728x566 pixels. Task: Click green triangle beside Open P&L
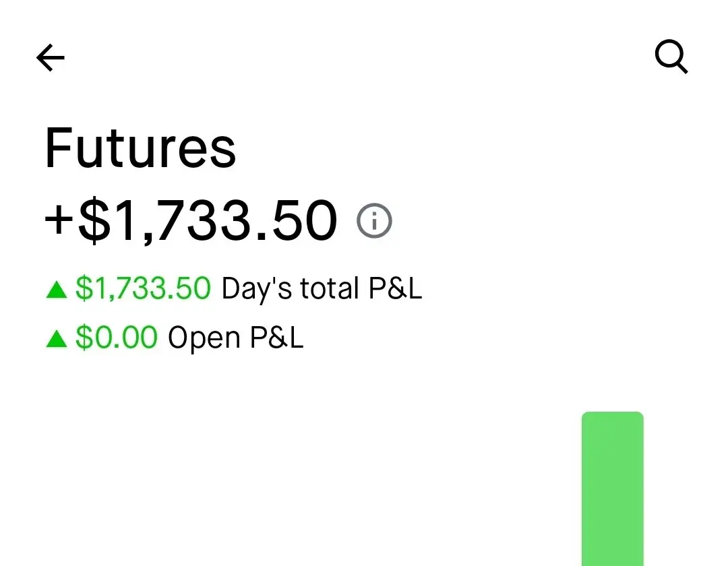click(x=57, y=339)
